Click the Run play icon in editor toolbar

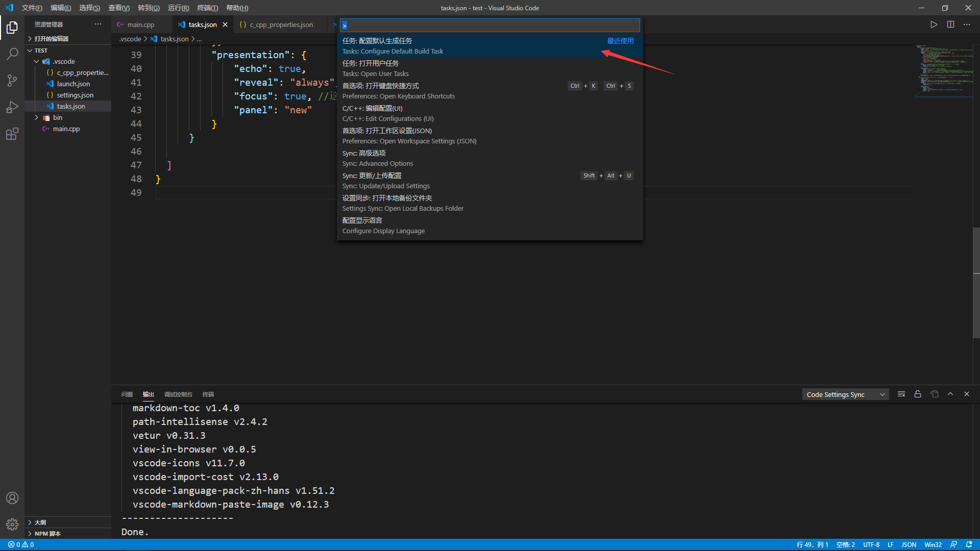click(934, 24)
